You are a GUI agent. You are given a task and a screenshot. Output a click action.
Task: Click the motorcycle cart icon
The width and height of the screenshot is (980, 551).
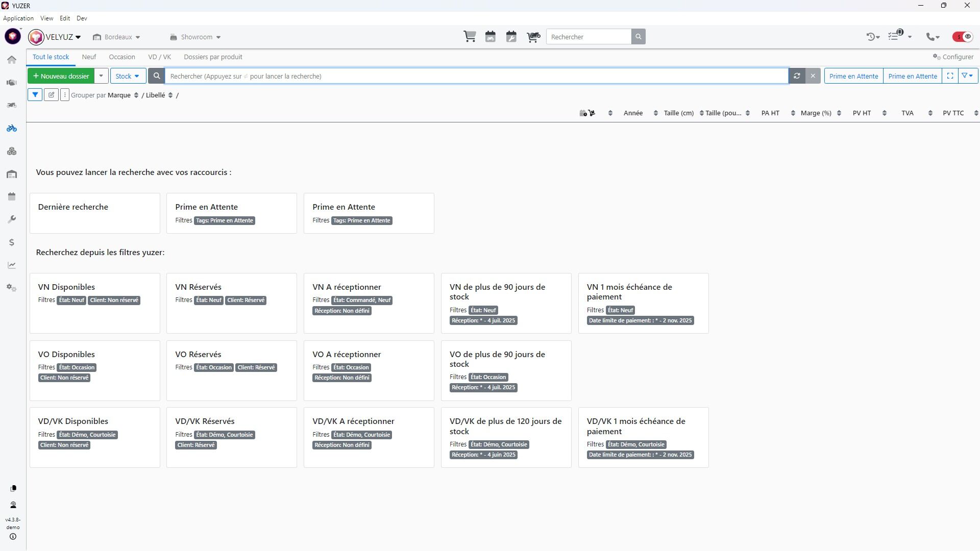coord(533,37)
